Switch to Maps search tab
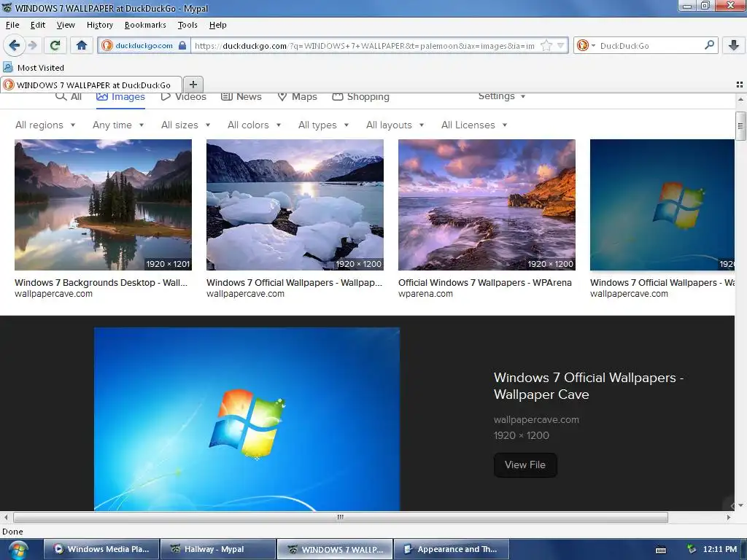 coord(298,97)
